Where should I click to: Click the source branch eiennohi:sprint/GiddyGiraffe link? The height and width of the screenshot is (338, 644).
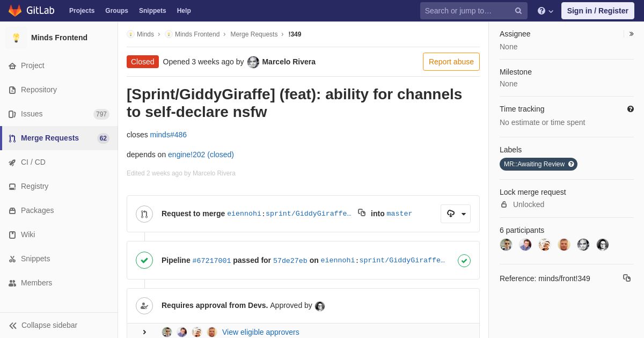coord(289,214)
